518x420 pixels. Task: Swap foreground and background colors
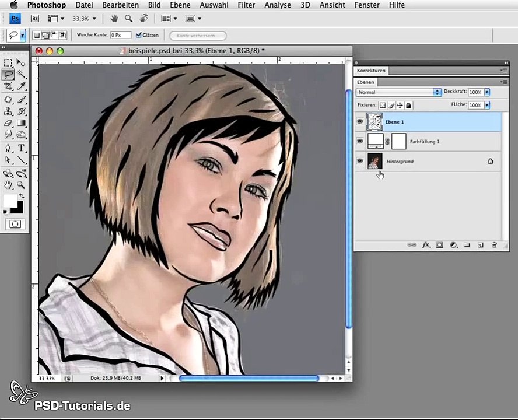22,196
